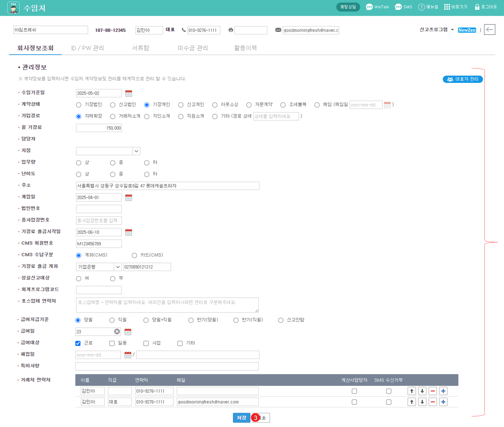
Task: Expand the 지점 dropdown
Action: (x=136, y=151)
